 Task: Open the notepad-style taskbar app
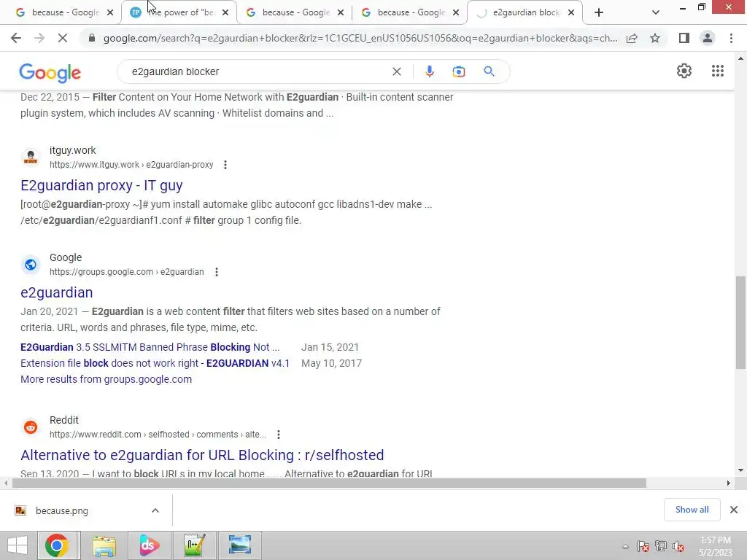tap(194, 545)
